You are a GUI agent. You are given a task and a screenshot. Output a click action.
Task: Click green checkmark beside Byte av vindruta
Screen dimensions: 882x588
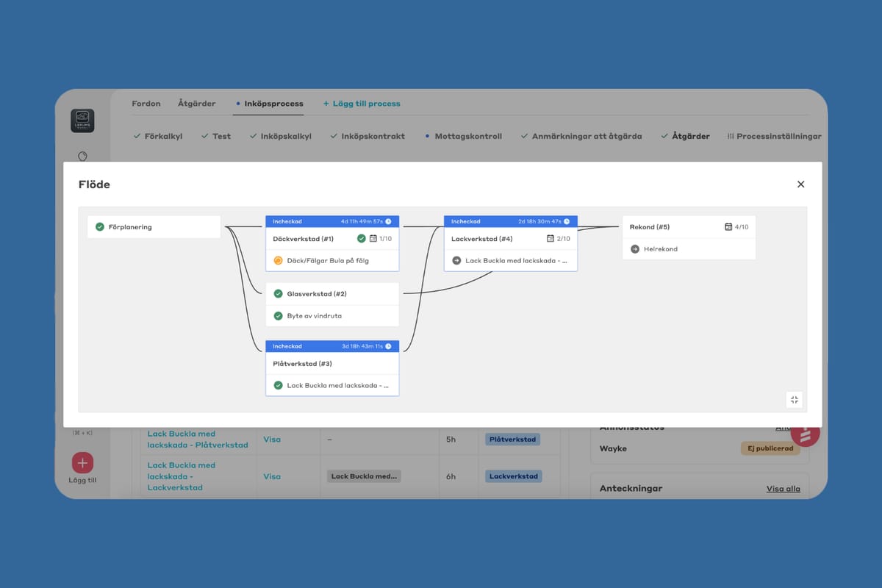(278, 316)
